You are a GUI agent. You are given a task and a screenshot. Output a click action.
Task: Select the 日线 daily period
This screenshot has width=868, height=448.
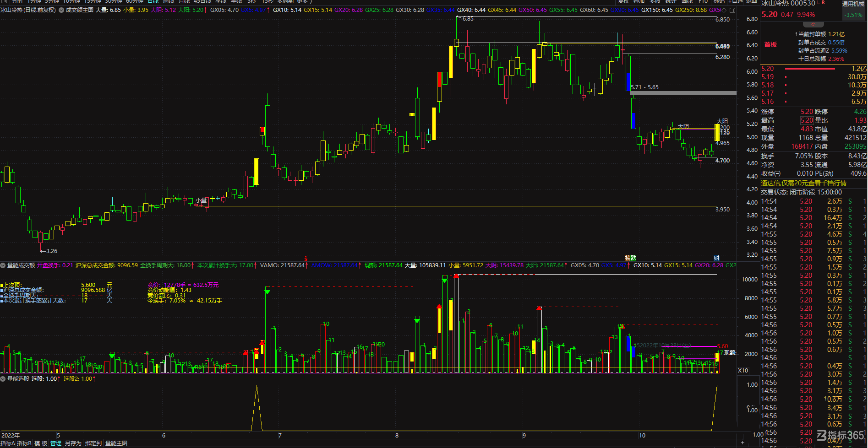pyautogui.click(x=153, y=2)
